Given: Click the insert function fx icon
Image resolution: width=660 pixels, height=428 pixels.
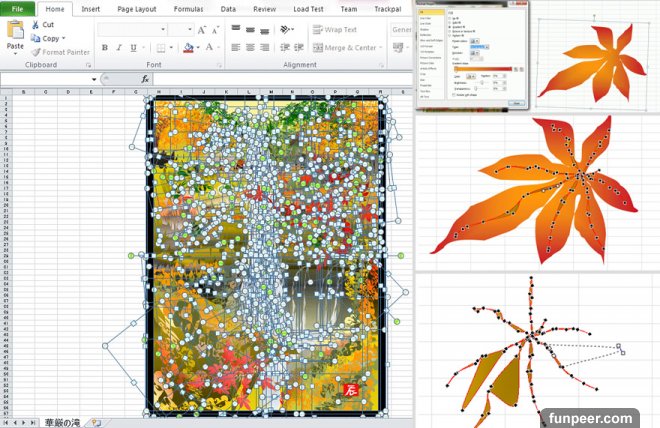Looking at the screenshot, I should [145, 78].
